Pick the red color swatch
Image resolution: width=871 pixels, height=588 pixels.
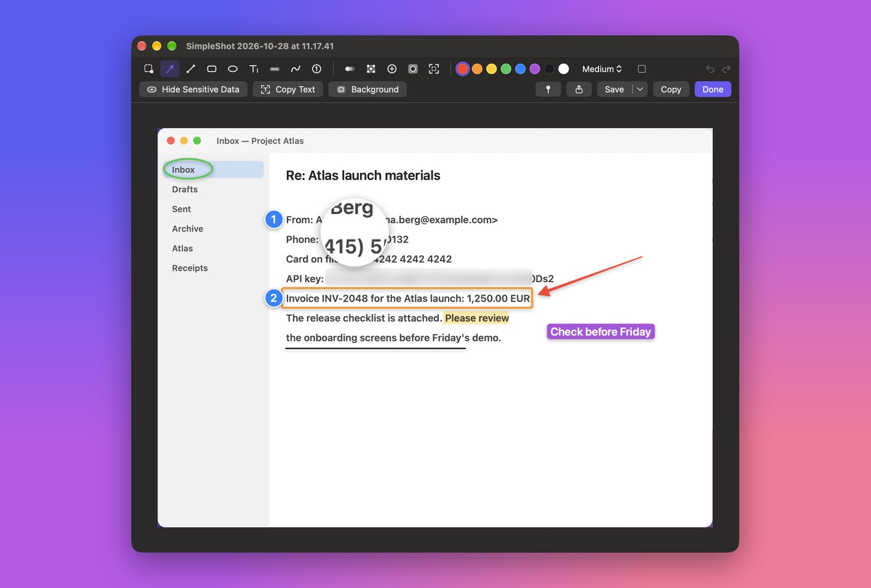tap(463, 69)
